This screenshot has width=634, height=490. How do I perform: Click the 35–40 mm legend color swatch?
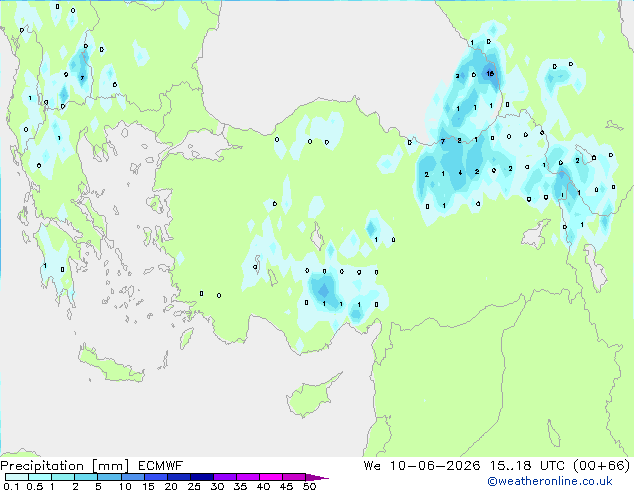(x=247, y=477)
